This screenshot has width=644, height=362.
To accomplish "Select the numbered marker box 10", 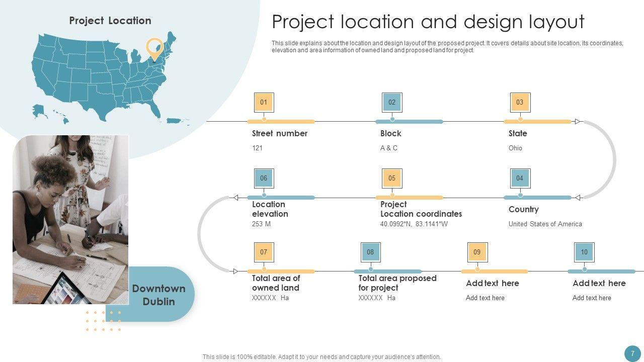I will 584,252.
